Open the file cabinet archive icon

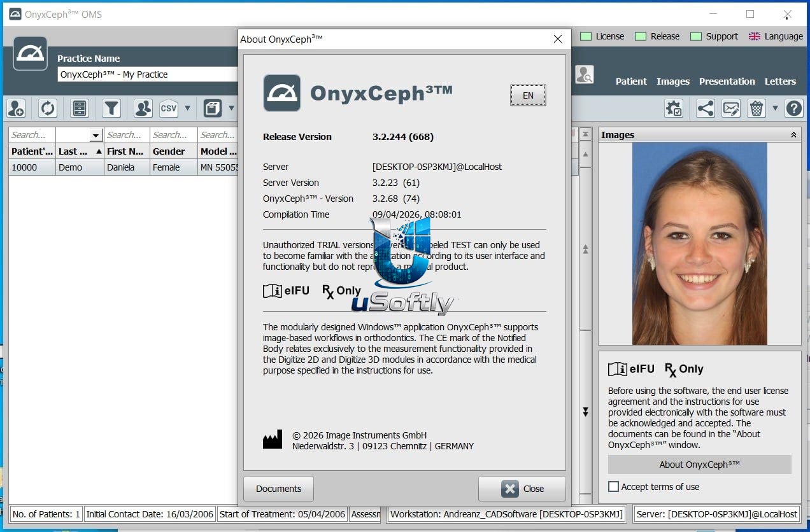coord(80,108)
